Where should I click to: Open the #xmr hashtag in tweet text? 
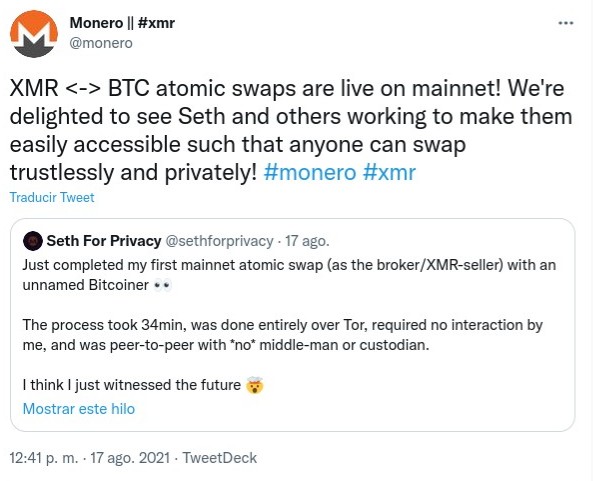tap(389, 172)
